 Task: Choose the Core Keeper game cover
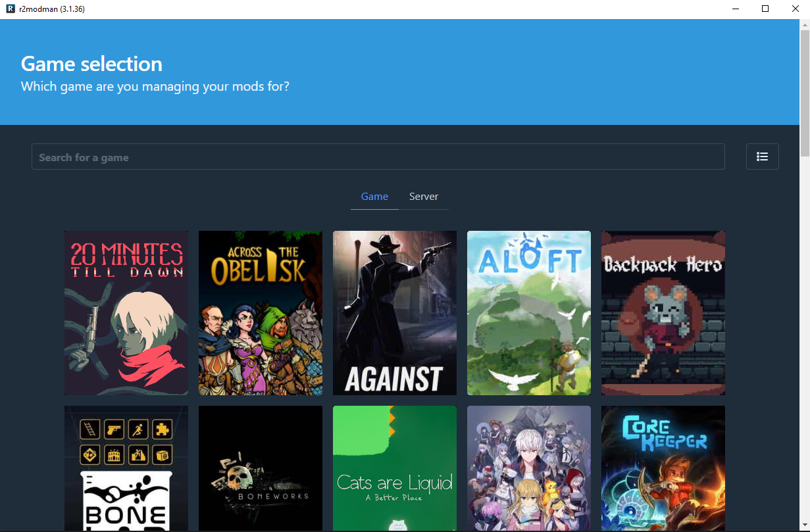click(663, 468)
